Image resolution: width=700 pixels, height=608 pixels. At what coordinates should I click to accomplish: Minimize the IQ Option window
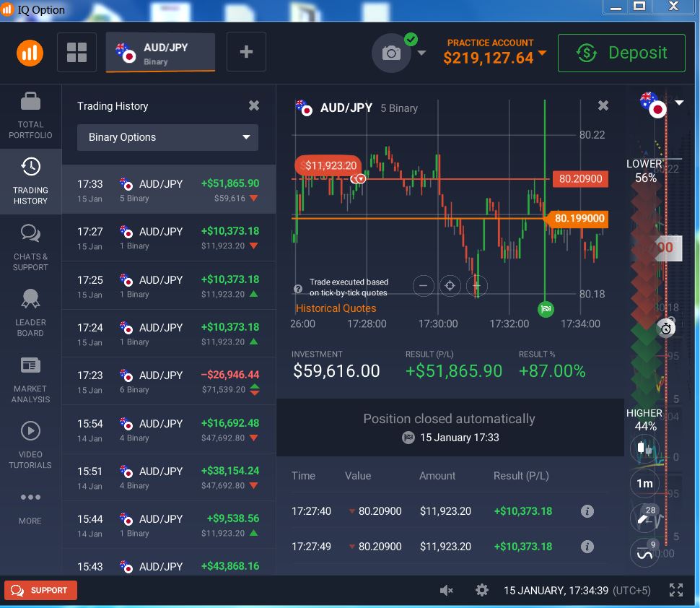click(616, 6)
